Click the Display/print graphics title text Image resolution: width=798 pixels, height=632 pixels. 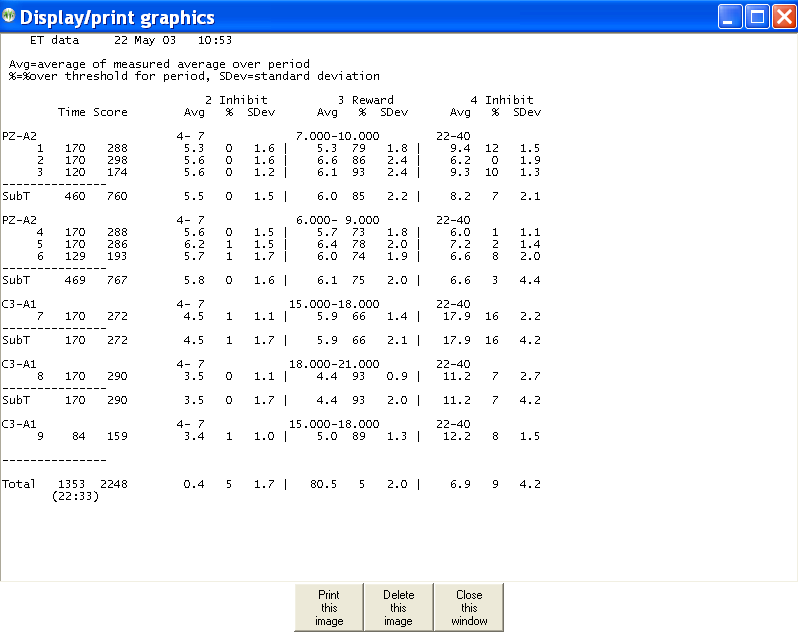(117, 17)
